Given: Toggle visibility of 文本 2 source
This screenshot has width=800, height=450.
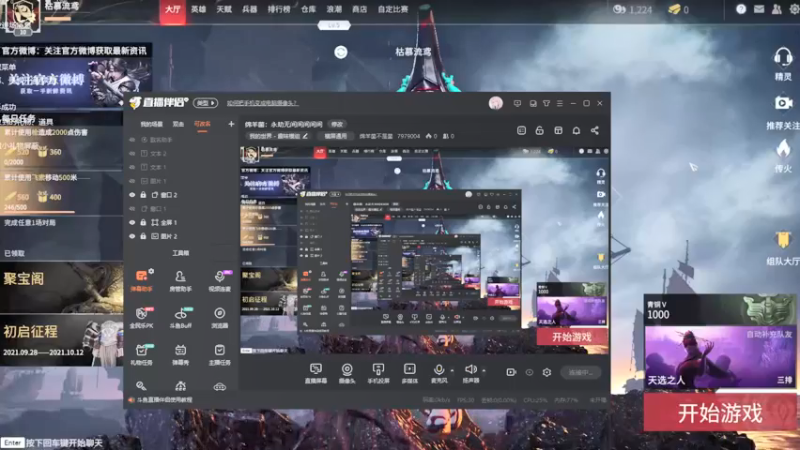Looking at the screenshot, I should pos(132,154).
